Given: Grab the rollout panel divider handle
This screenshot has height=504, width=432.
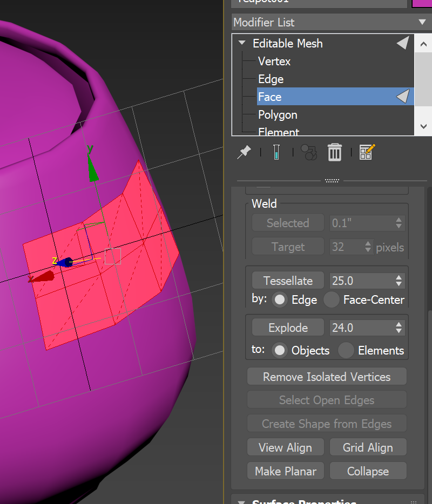Looking at the screenshot, I should [x=332, y=181].
